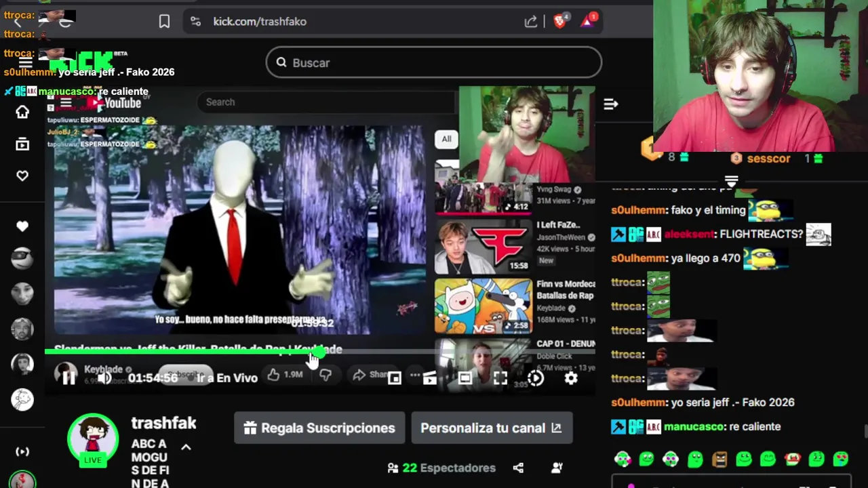Viewport: 868px width, 488px height.
Task: Open the Kick home page icon
Action: pos(22,112)
